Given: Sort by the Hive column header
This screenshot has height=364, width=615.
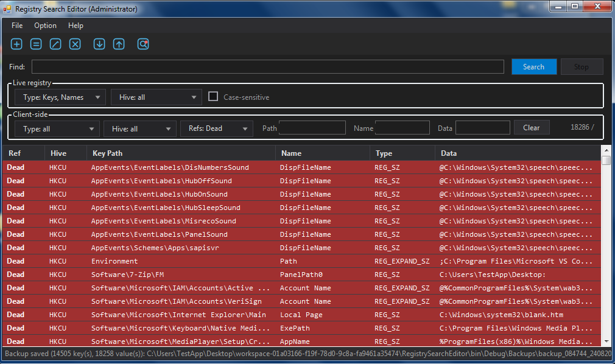Looking at the screenshot, I should [66, 153].
